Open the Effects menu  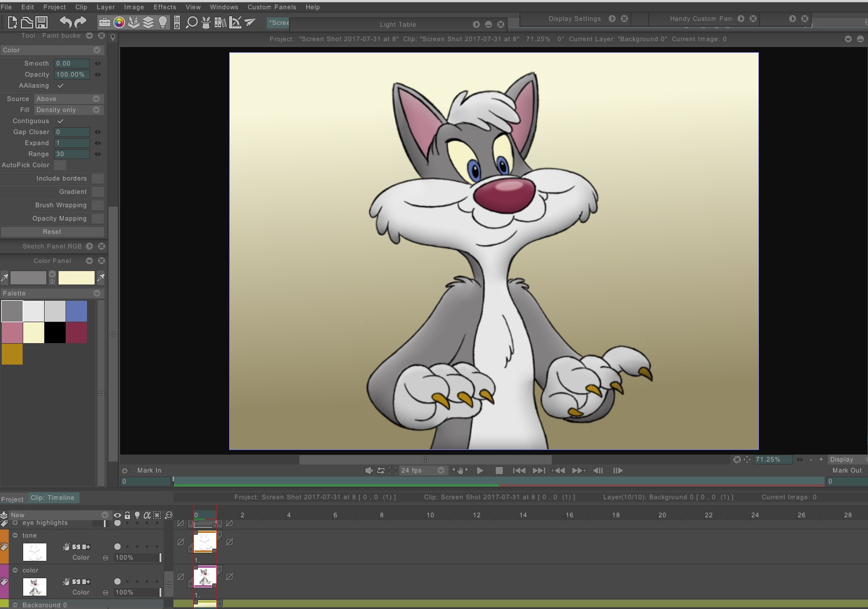(x=165, y=7)
